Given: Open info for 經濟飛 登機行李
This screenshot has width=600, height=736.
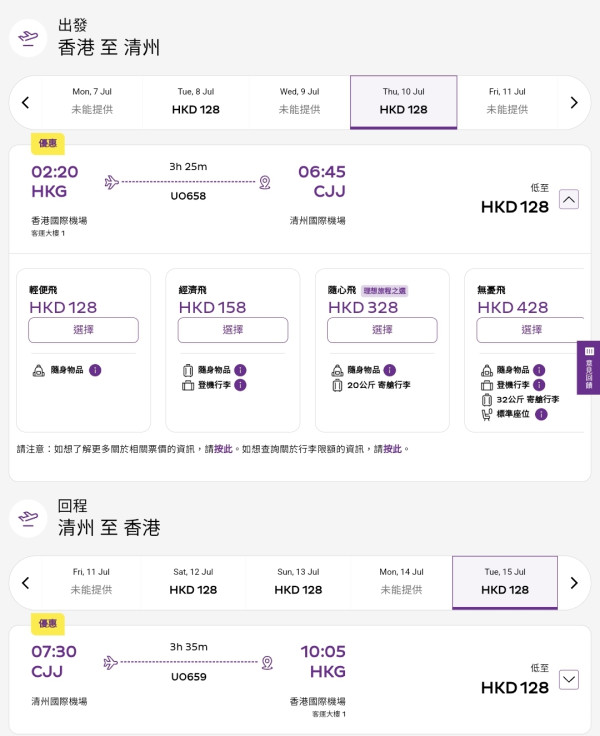Looking at the screenshot, I should (x=240, y=385).
